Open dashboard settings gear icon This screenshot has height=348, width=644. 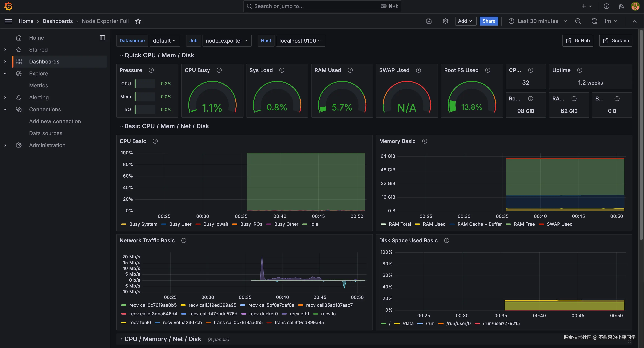(445, 21)
